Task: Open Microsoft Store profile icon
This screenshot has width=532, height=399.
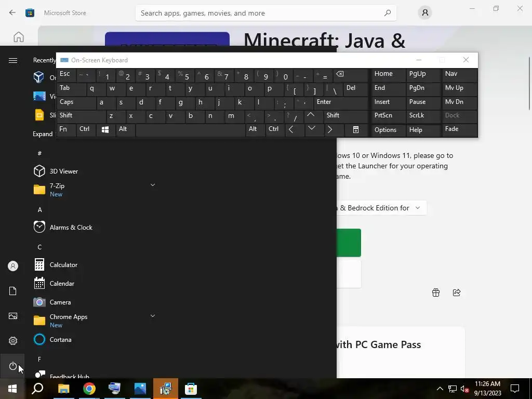Action: [425, 13]
